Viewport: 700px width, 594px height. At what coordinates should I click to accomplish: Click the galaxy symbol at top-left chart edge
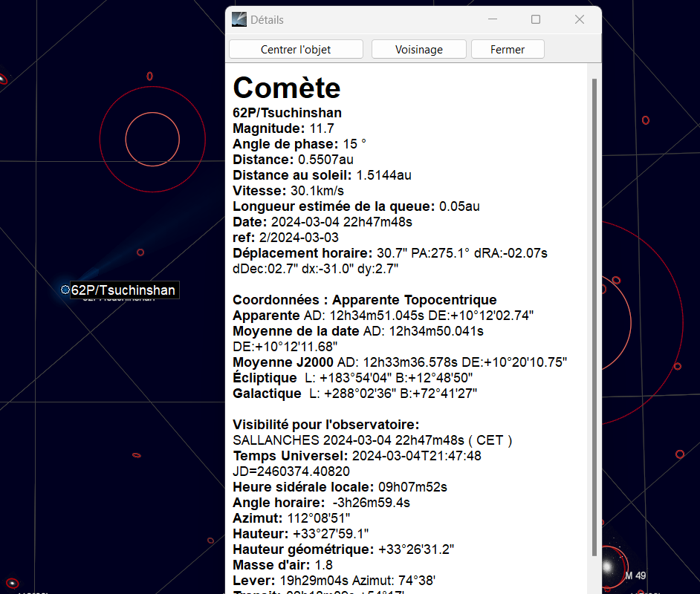tap(2, 79)
